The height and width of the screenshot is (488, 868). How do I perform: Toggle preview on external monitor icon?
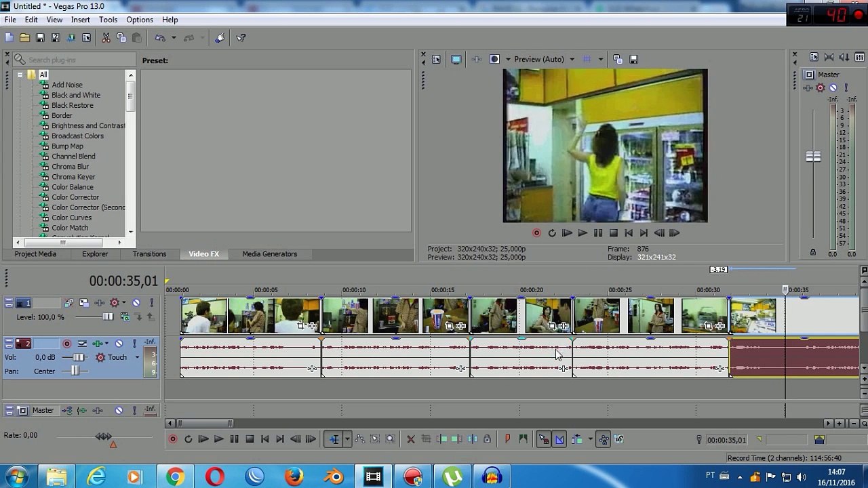pos(456,59)
